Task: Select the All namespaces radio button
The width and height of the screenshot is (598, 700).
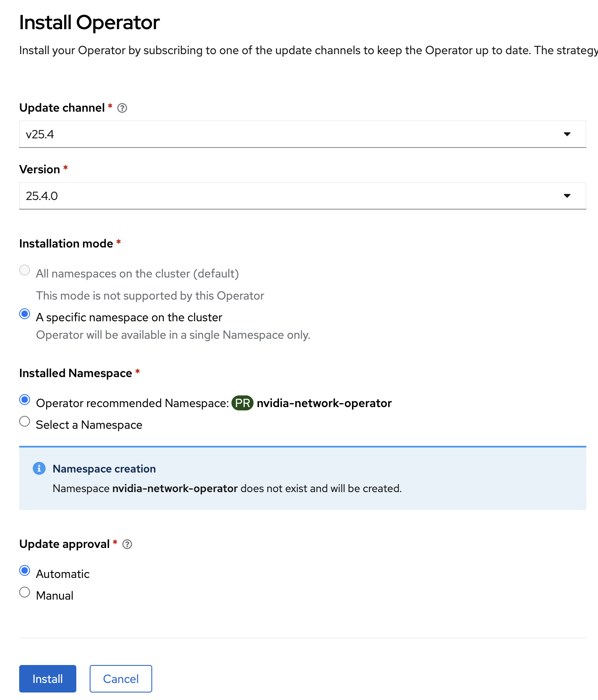Action: click(x=25, y=270)
